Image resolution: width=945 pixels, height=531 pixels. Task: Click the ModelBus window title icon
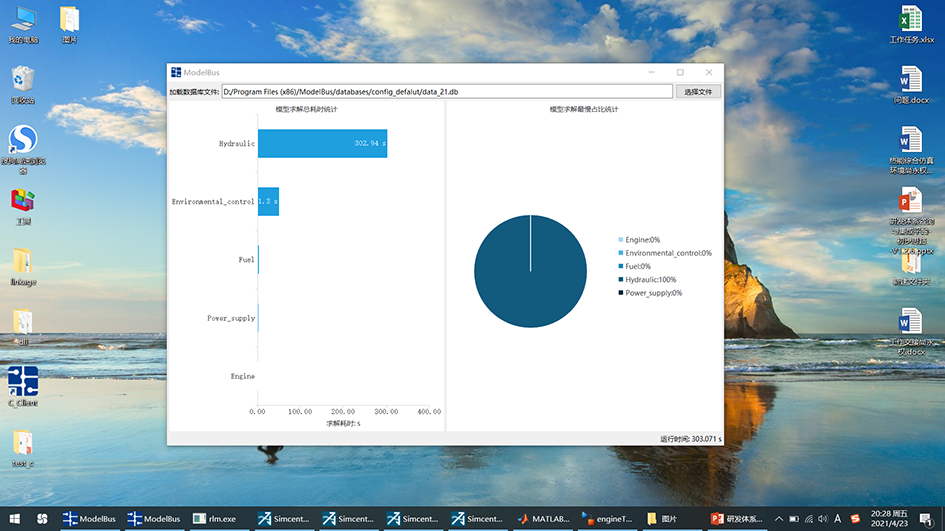[x=176, y=73]
